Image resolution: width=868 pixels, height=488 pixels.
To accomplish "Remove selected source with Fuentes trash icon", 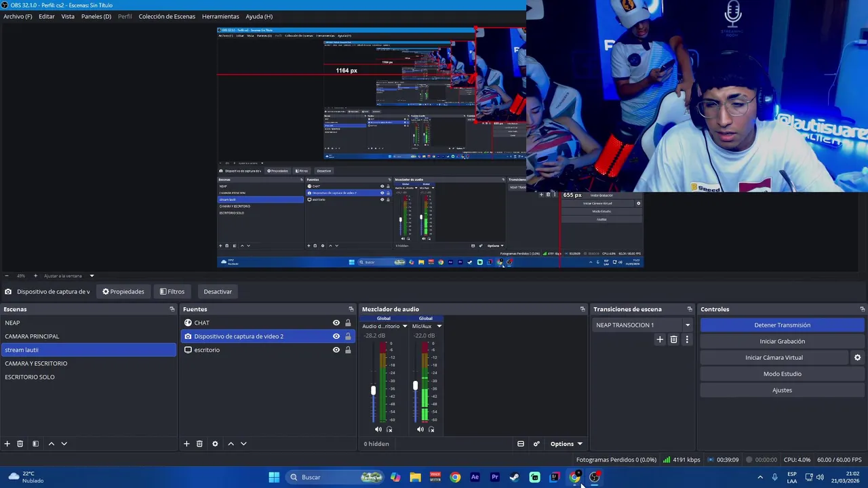I will [199, 444].
